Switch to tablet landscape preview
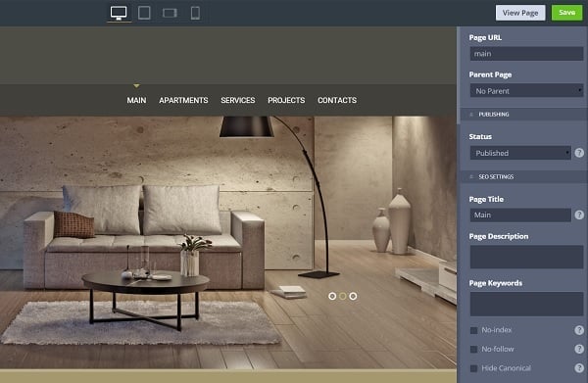Viewport: 588px width, 383px height. click(x=170, y=13)
